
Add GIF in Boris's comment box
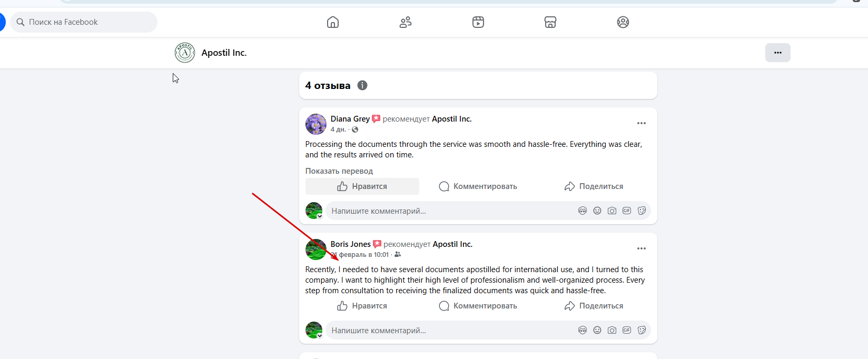tap(627, 330)
